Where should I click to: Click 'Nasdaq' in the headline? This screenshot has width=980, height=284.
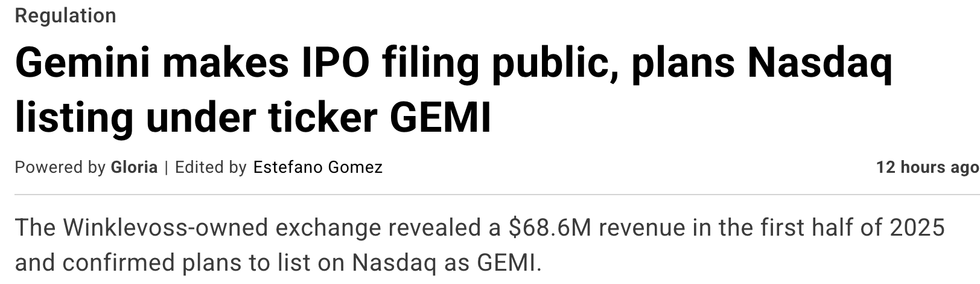(819, 63)
